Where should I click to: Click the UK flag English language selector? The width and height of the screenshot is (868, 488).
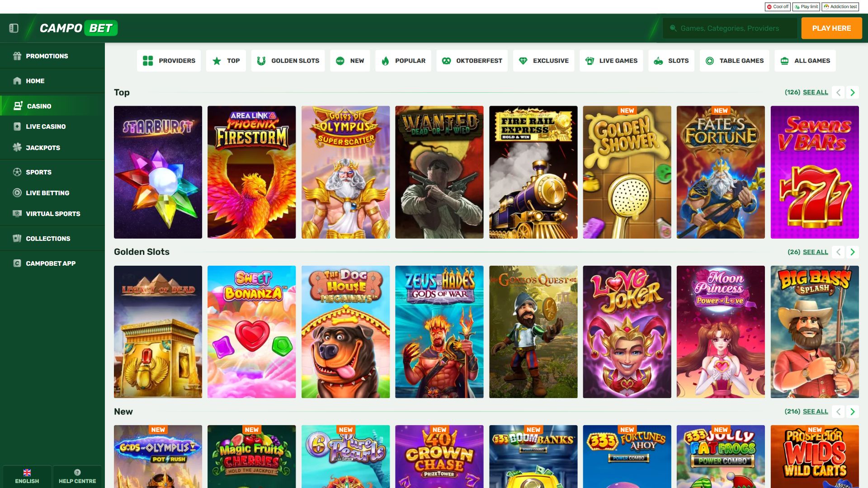(27, 476)
